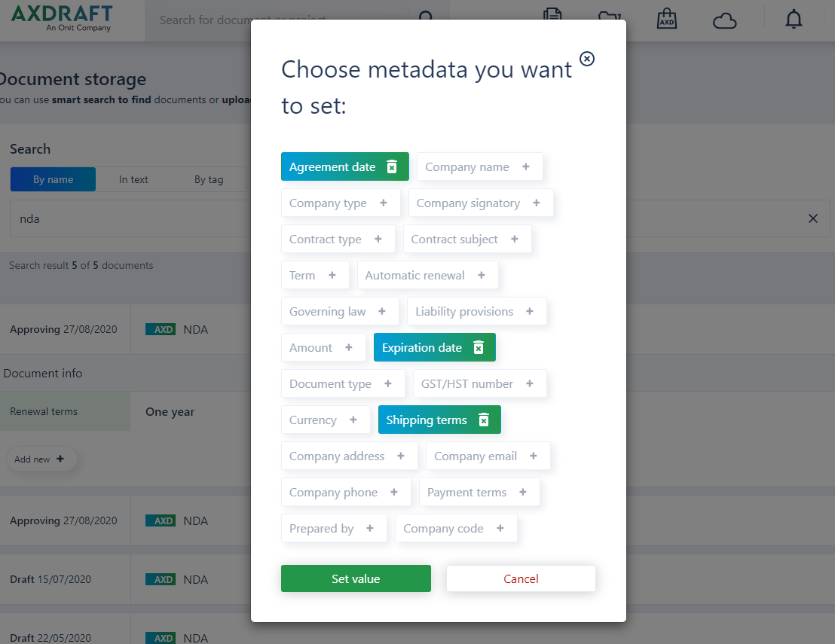The width and height of the screenshot is (835, 644).
Task: Click the nda search input field
Action: tap(130, 218)
